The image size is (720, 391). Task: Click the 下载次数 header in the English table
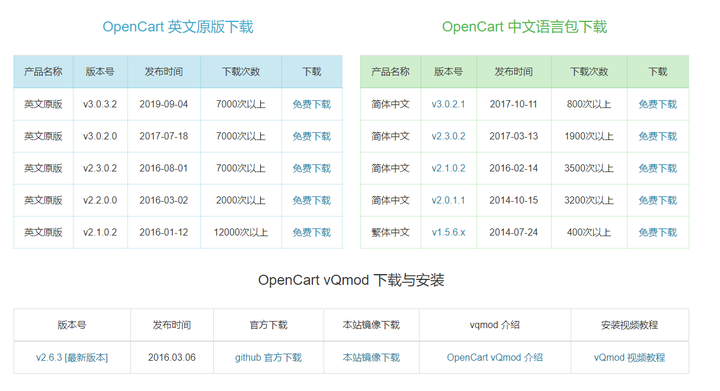(241, 72)
